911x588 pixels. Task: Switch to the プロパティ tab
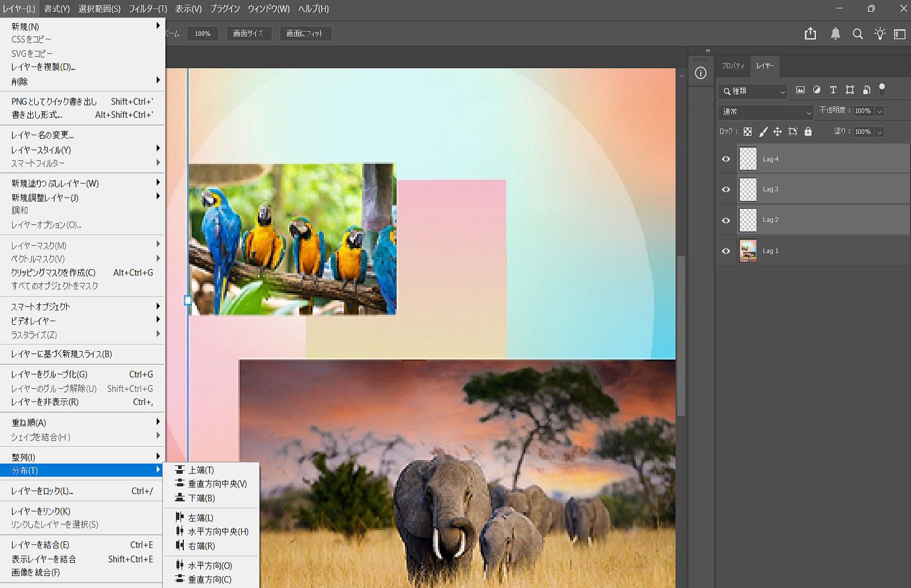coord(733,66)
